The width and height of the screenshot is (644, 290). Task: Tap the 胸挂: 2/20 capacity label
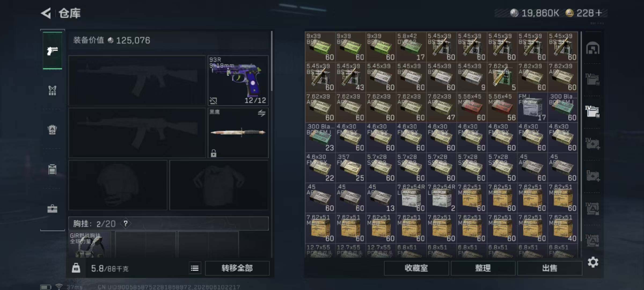[94, 224]
